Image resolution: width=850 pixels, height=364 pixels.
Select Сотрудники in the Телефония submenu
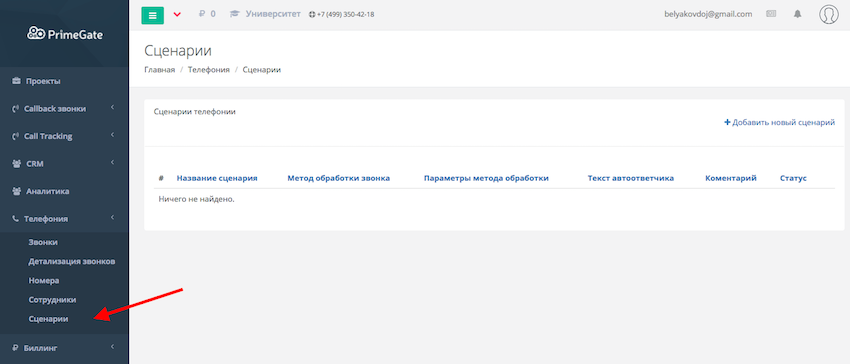(52, 299)
